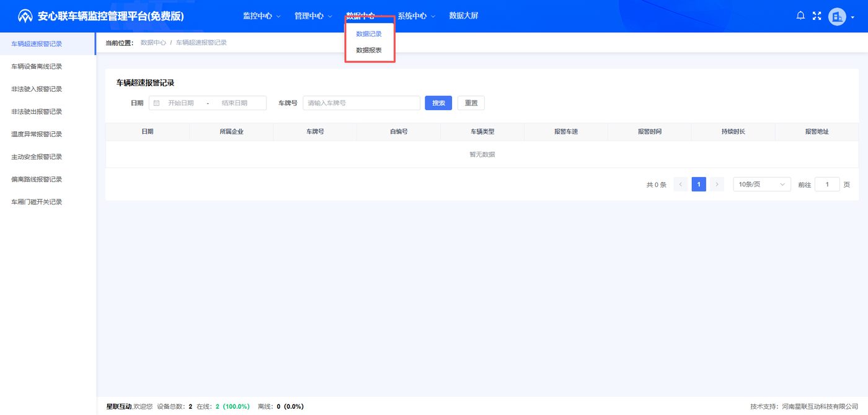This screenshot has width=868, height=415.
Task: Click the 日期 column header
Action: [x=148, y=132]
